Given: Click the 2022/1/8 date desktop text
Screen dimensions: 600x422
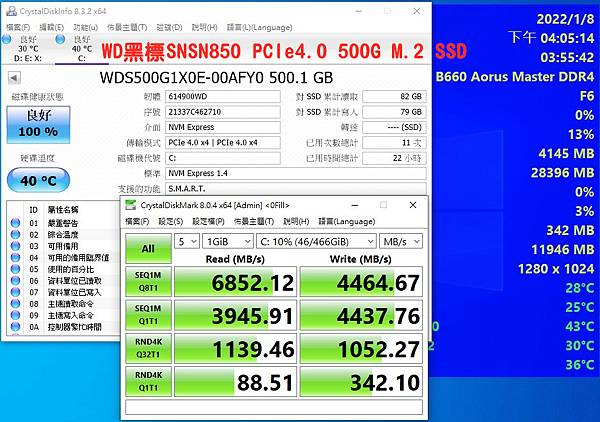Looking at the screenshot, I should point(565,19).
